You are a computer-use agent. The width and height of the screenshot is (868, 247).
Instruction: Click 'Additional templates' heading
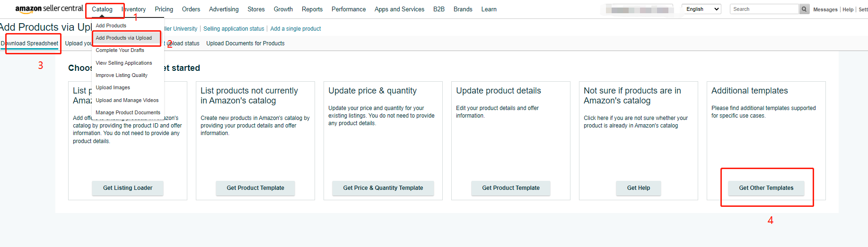pos(750,91)
